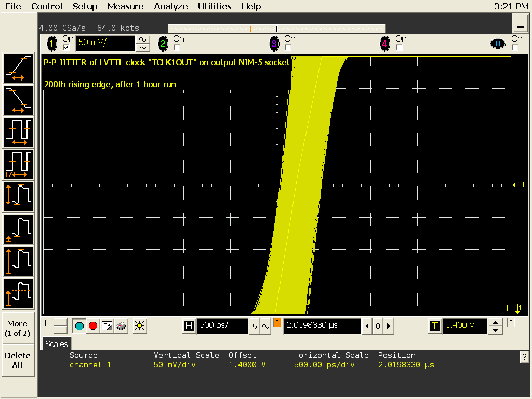Select the V top measurement icon

click(x=18, y=294)
